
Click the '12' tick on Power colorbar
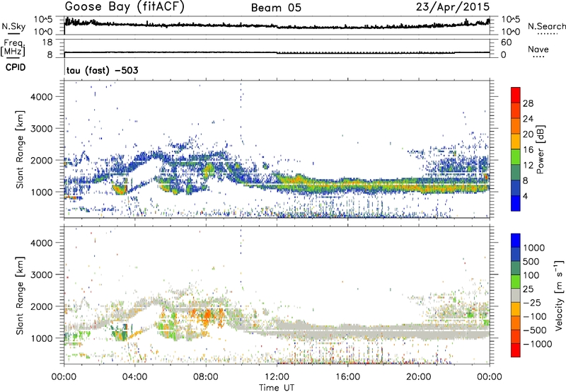[x=528, y=166]
